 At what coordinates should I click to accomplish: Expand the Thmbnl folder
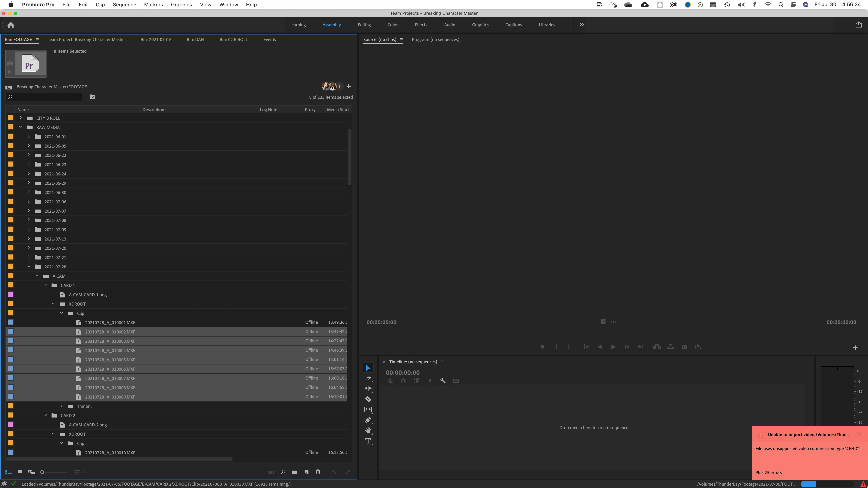click(x=61, y=406)
